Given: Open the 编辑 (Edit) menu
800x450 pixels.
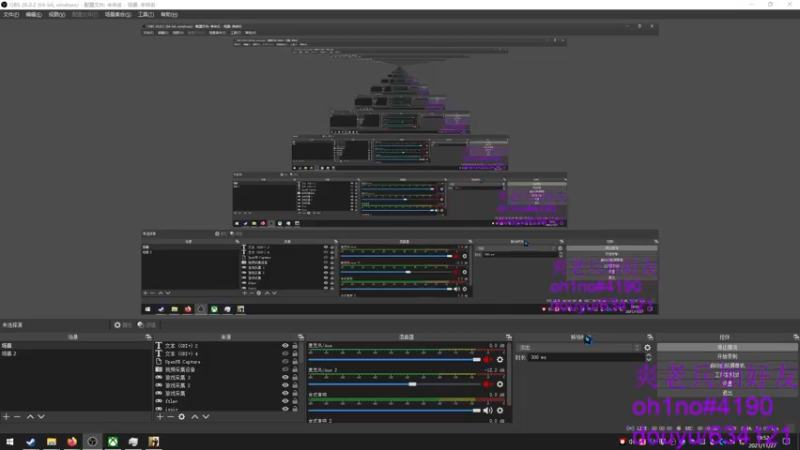Looking at the screenshot, I should pyautogui.click(x=33, y=15).
